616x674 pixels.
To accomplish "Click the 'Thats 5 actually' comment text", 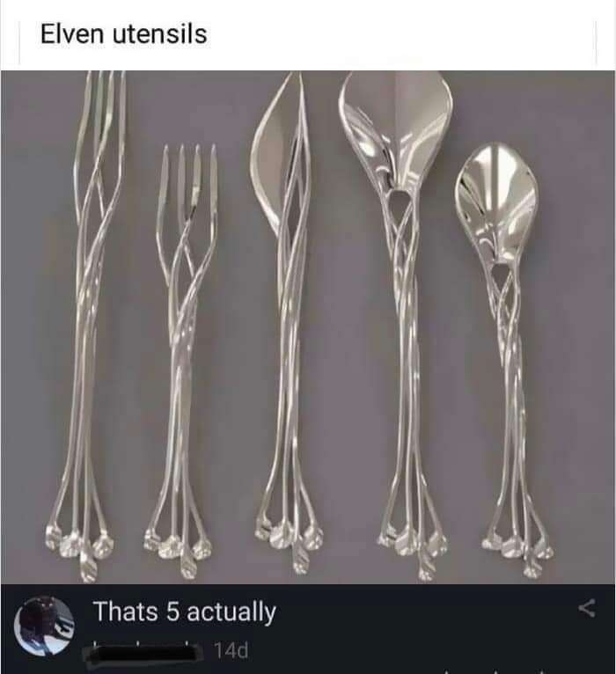I will tap(185, 612).
